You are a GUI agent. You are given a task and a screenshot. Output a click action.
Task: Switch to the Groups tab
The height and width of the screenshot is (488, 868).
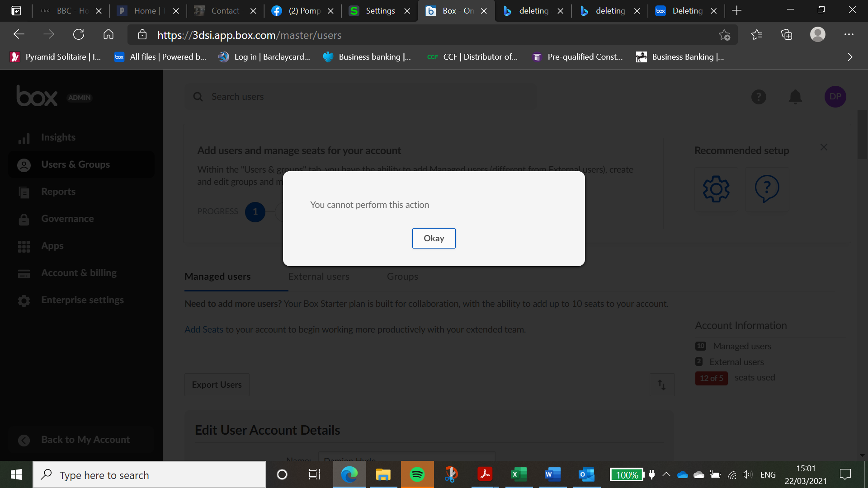point(402,277)
